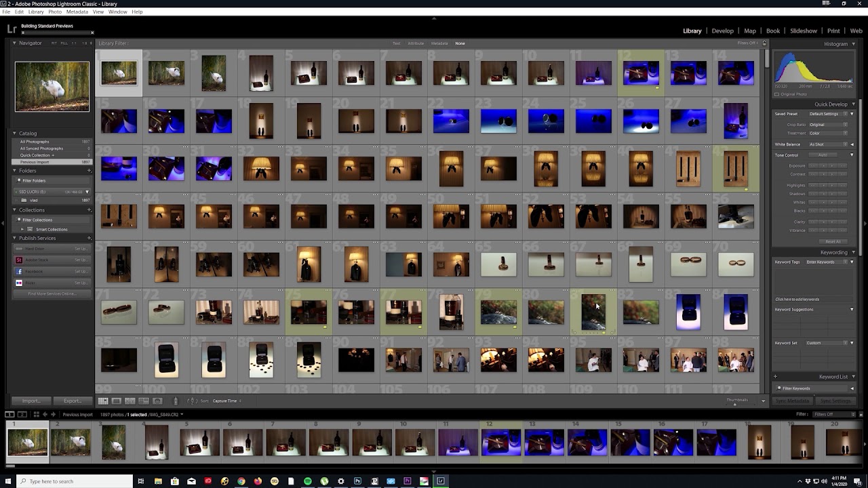Open Spotify from Windows taskbar
The width and height of the screenshot is (868, 488).
pos(307,481)
